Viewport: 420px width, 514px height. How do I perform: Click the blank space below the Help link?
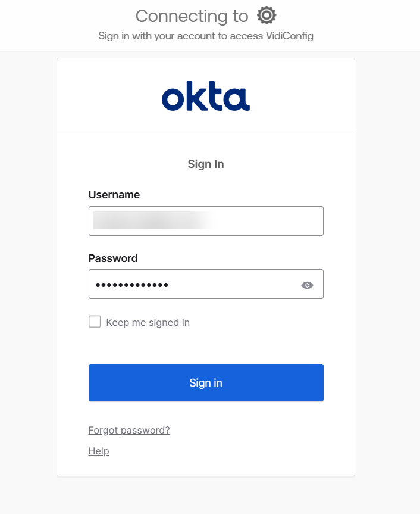[206, 466]
